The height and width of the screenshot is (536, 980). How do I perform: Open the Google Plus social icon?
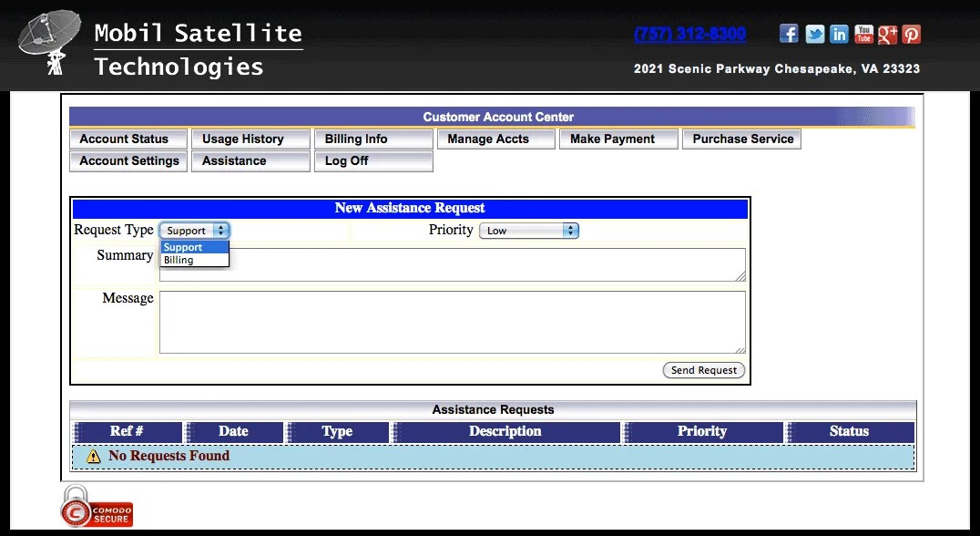887,34
